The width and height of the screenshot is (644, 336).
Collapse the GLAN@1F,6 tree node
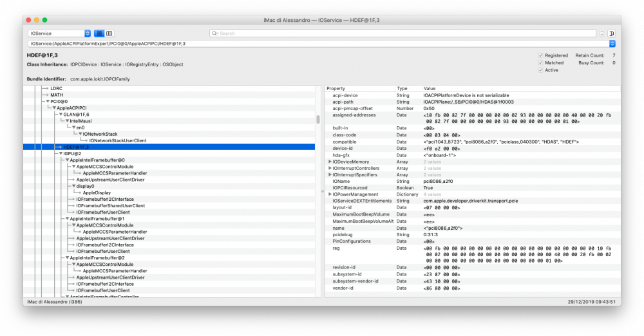61,115
